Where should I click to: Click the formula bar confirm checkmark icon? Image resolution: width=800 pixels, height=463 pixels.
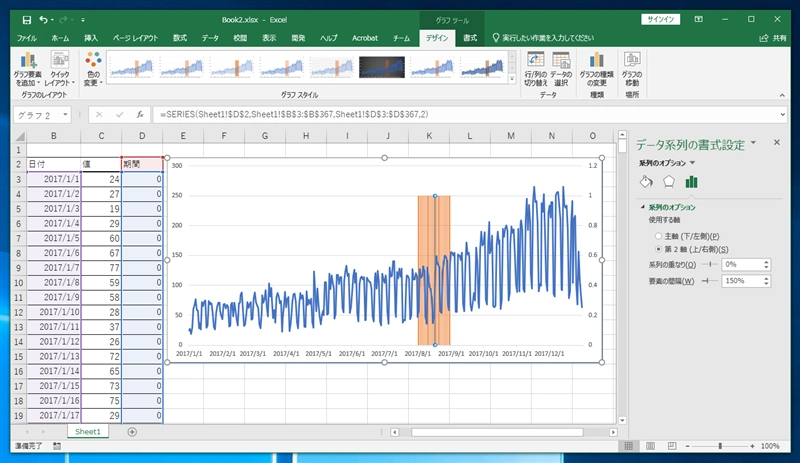(119, 115)
